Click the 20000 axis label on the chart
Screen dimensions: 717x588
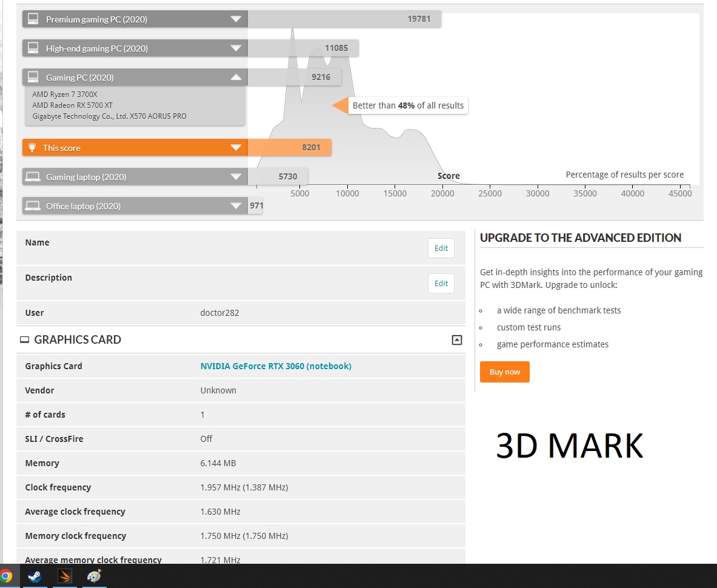[x=442, y=193]
